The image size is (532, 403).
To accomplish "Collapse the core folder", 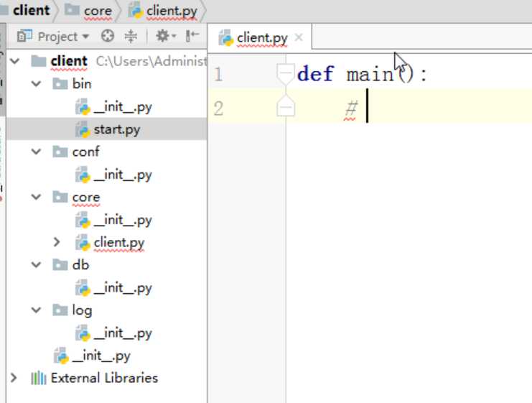I will coord(37,197).
